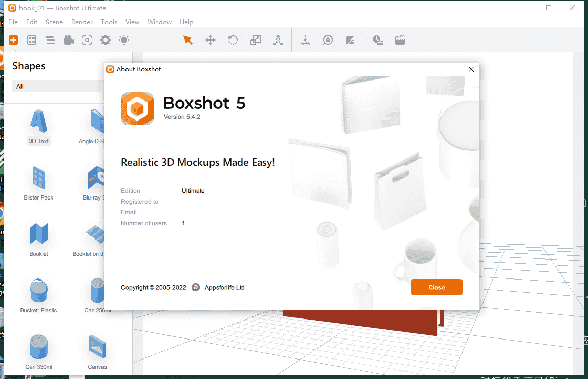This screenshot has height=379, width=588.
Task: Activate the move tool (four arrows)
Action: pyautogui.click(x=211, y=40)
